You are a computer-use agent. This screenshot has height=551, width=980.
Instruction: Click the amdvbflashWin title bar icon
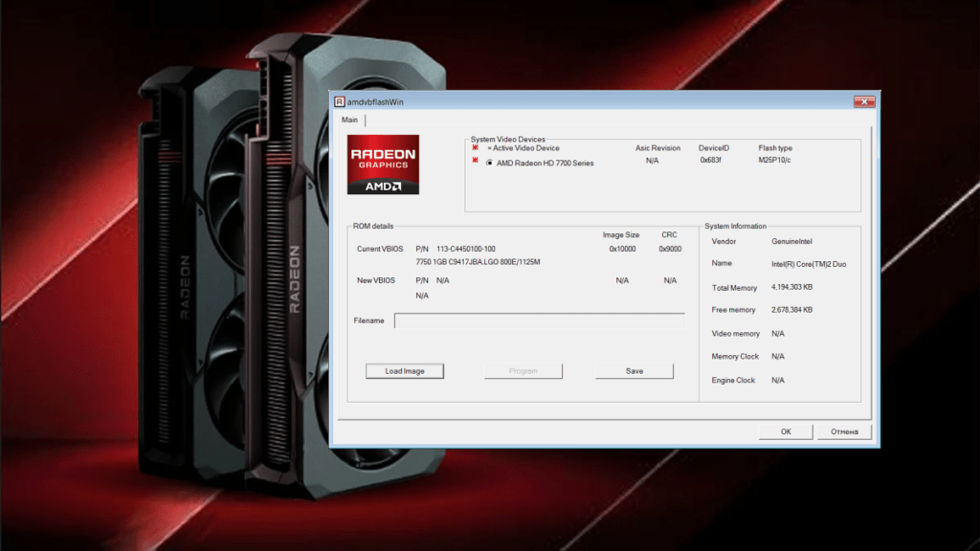[x=340, y=101]
